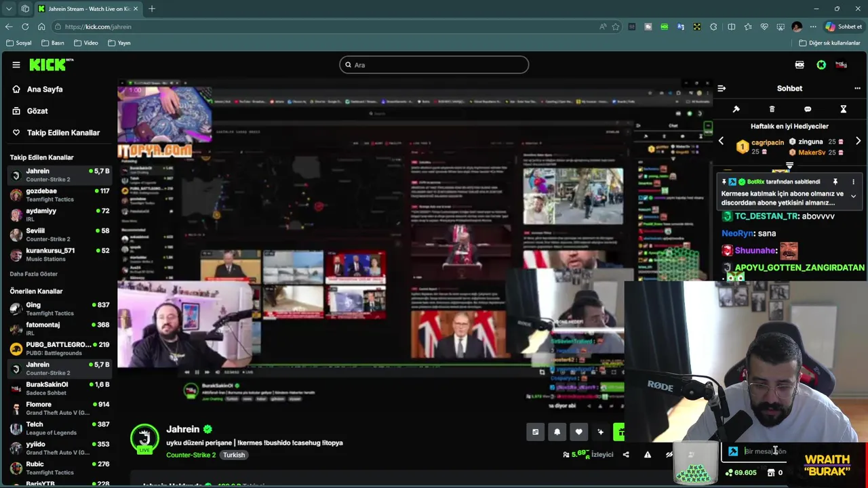Open Diğer sık kullanılanlar folder

point(829,43)
